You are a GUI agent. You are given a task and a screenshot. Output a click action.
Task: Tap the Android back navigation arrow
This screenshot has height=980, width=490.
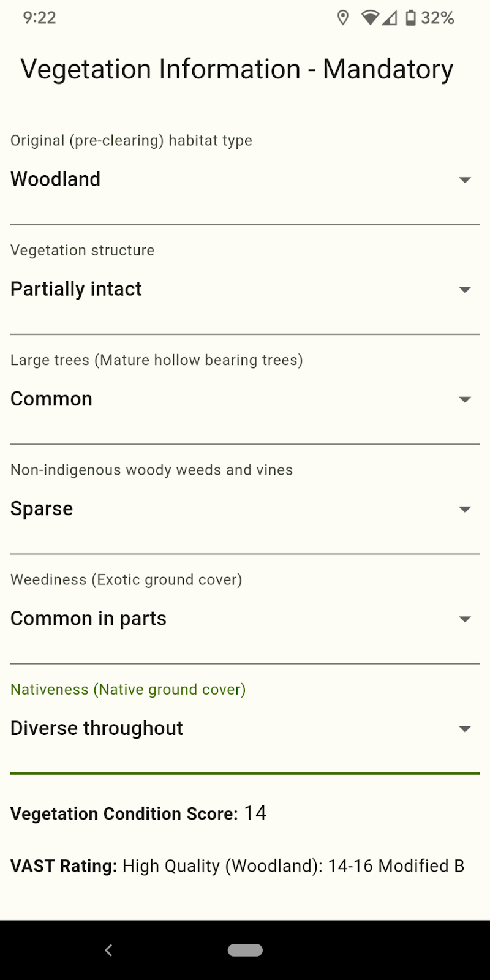pyautogui.click(x=108, y=950)
